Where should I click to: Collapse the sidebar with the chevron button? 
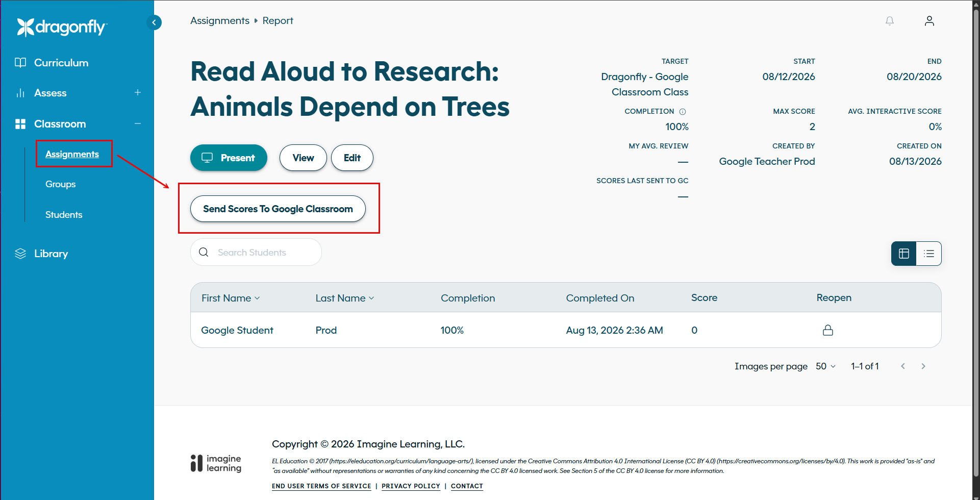[x=154, y=22]
